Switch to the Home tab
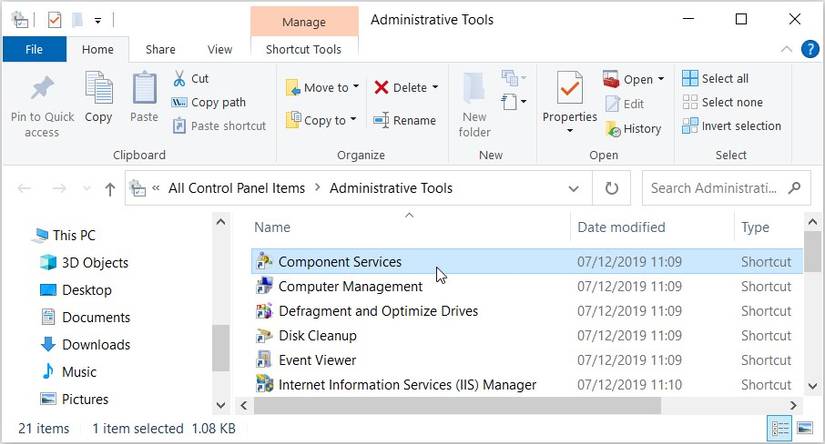This screenshot has width=825, height=444. click(98, 49)
